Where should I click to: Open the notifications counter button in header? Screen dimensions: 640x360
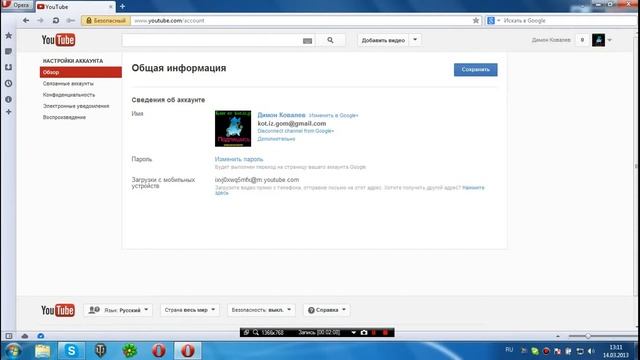coord(582,40)
